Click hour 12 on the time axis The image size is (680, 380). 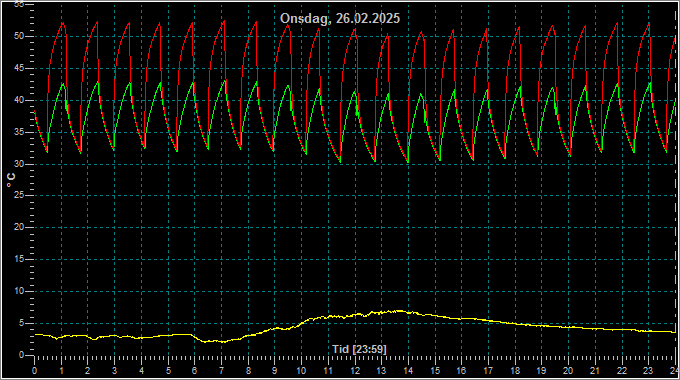[355, 371]
